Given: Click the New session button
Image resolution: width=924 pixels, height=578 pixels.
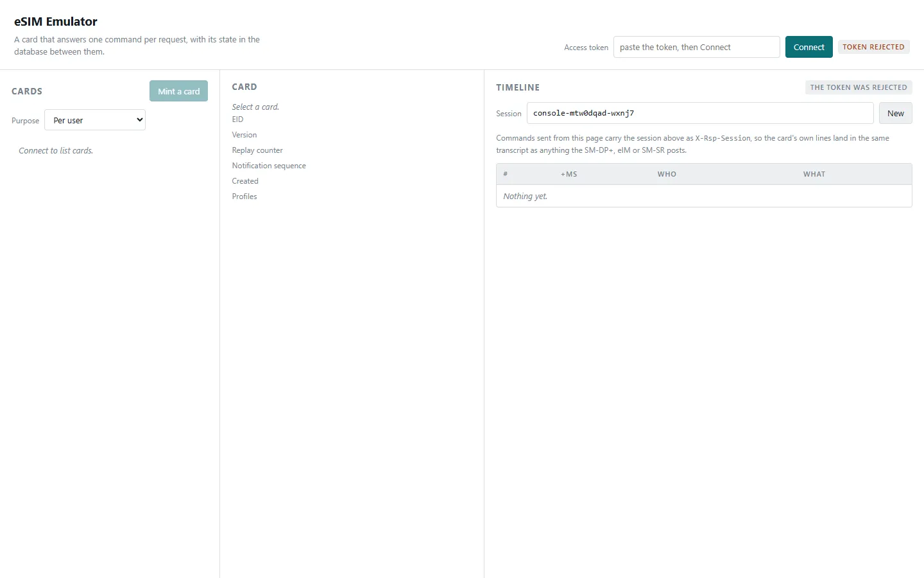Looking at the screenshot, I should click(x=895, y=113).
